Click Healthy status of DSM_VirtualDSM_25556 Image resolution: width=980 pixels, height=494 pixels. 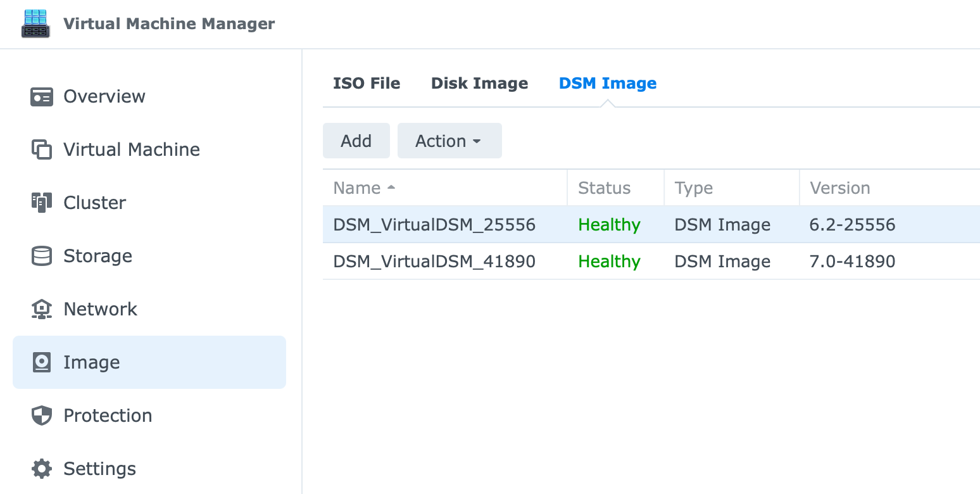(610, 225)
